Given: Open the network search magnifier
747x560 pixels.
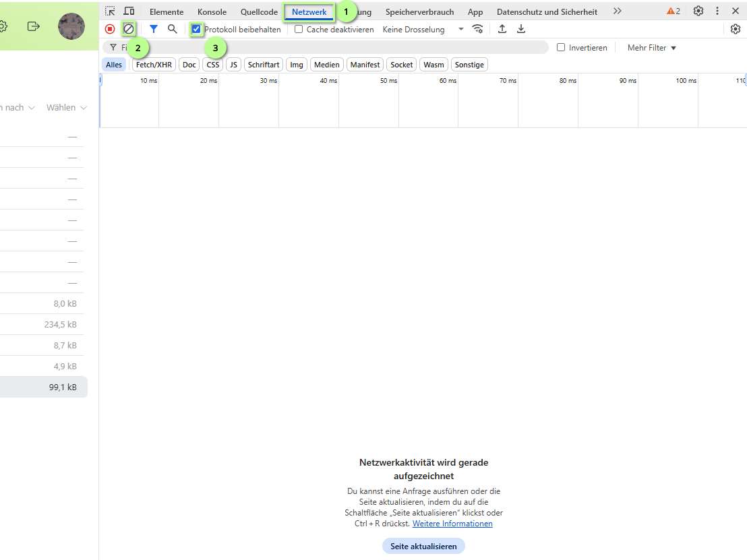Looking at the screenshot, I should [173, 29].
